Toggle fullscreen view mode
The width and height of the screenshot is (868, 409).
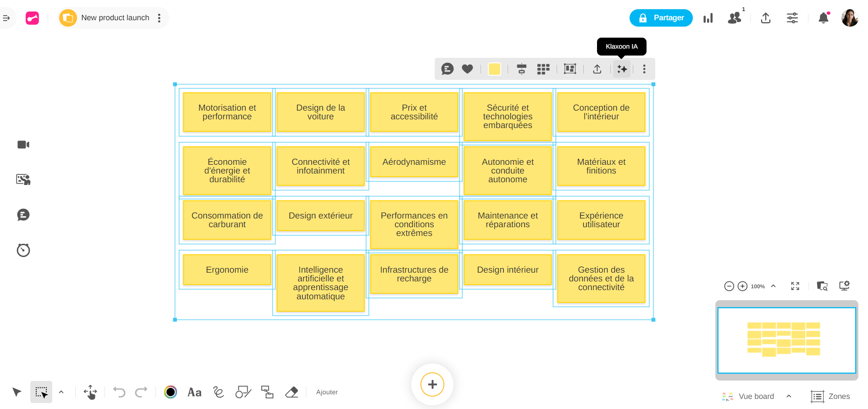[x=795, y=286]
